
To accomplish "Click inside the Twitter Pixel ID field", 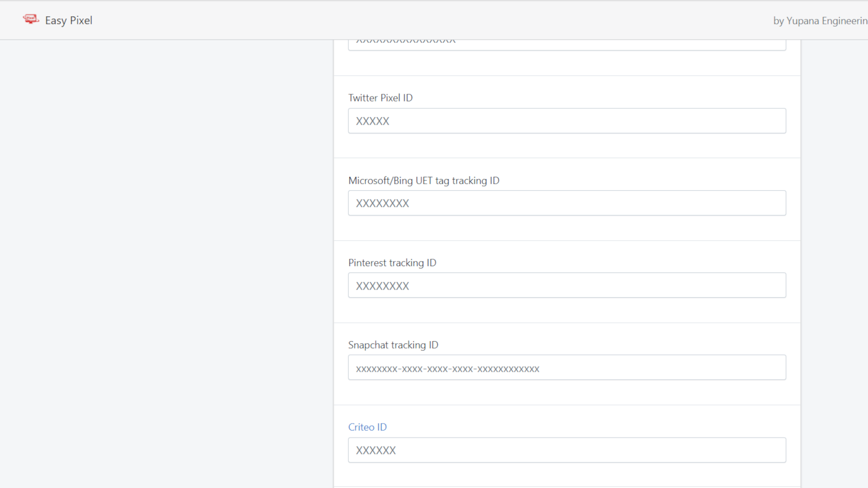I will click(x=566, y=121).
